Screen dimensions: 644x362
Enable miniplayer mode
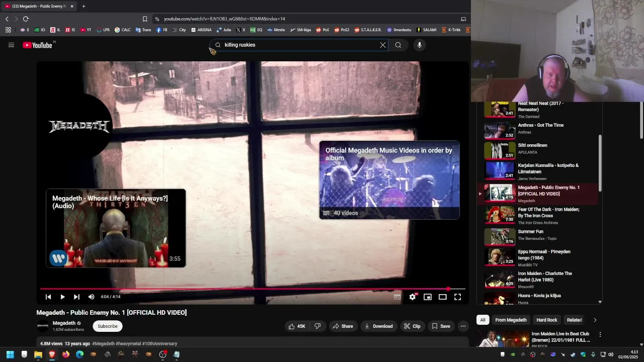pos(428,297)
